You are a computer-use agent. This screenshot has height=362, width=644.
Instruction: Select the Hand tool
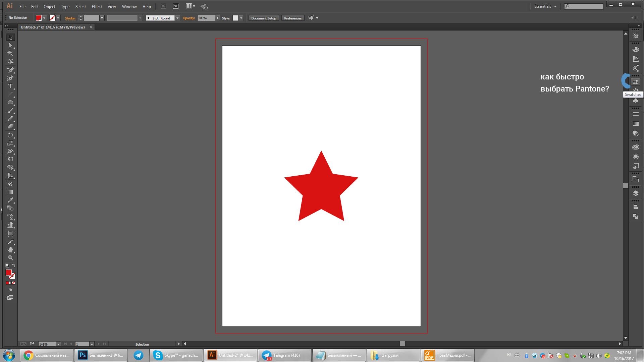click(x=10, y=250)
